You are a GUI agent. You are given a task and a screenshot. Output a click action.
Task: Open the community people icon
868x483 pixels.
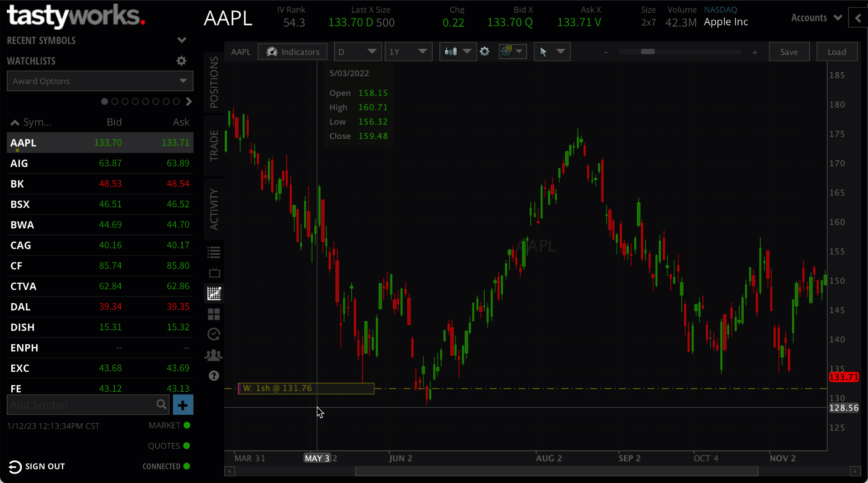(214, 355)
